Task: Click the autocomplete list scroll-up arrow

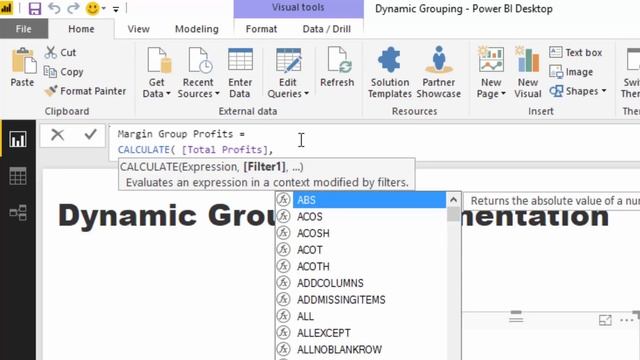Action: 453,200
